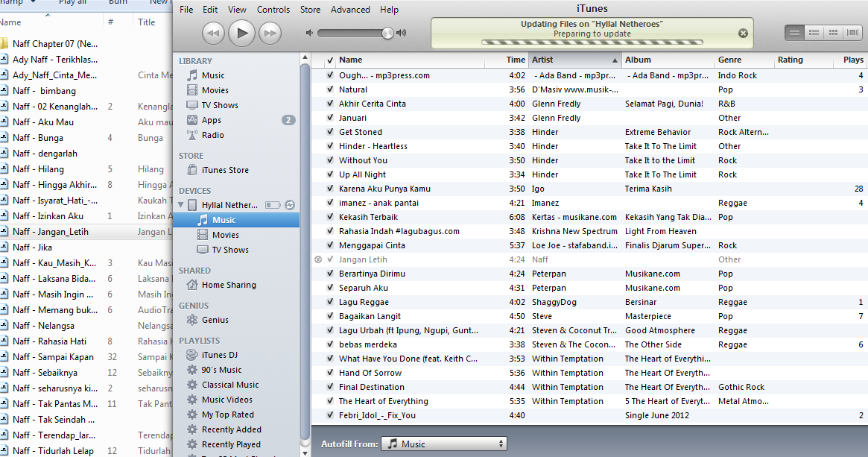Click the sidebar scroll up arrow
This screenshot has height=457, width=868.
point(305,57)
